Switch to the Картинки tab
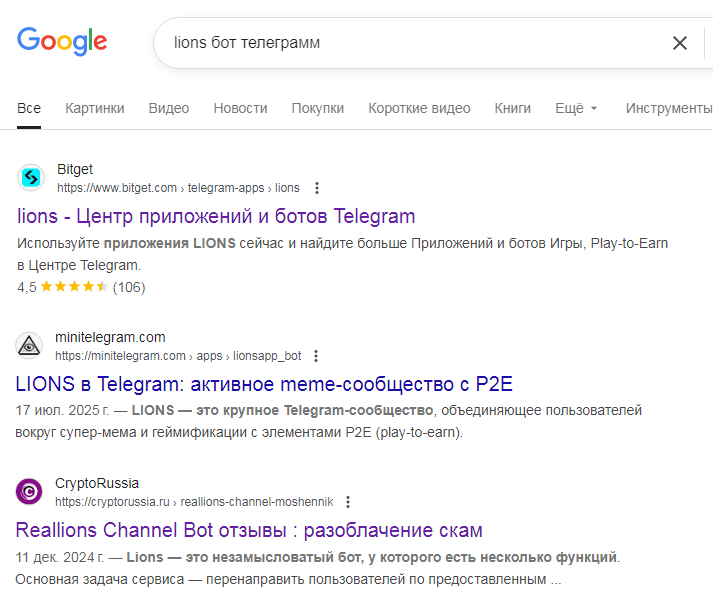The width and height of the screenshot is (713, 596). (95, 108)
